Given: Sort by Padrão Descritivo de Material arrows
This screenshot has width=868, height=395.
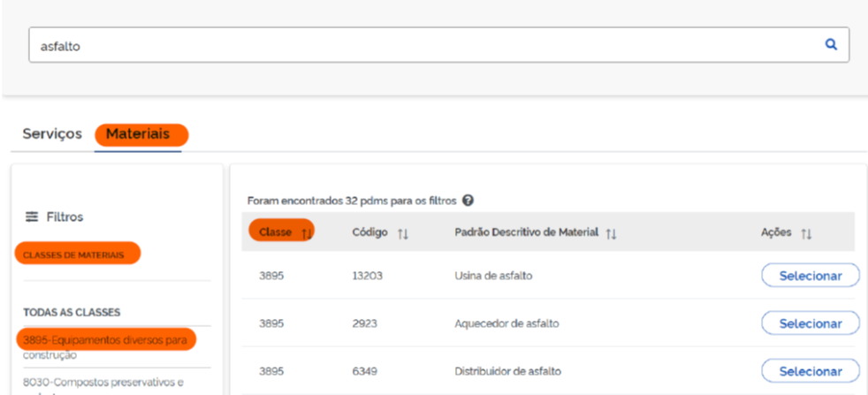Looking at the screenshot, I should (611, 232).
